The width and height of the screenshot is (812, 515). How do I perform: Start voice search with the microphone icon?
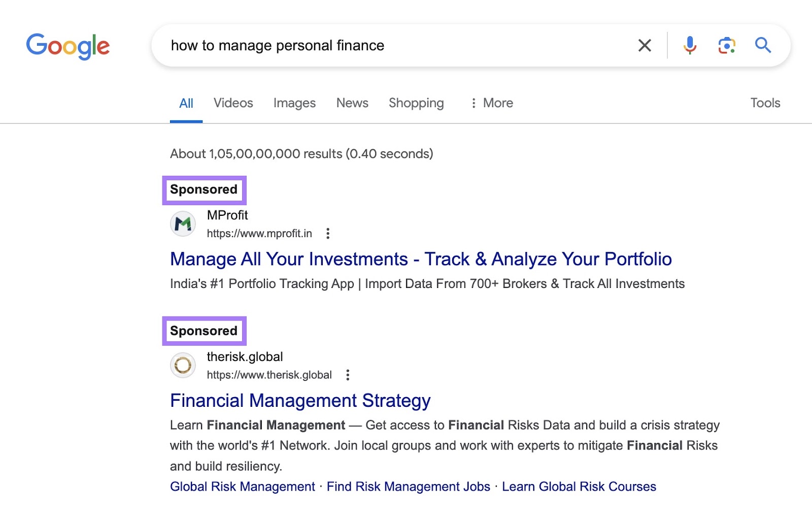[689, 45]
